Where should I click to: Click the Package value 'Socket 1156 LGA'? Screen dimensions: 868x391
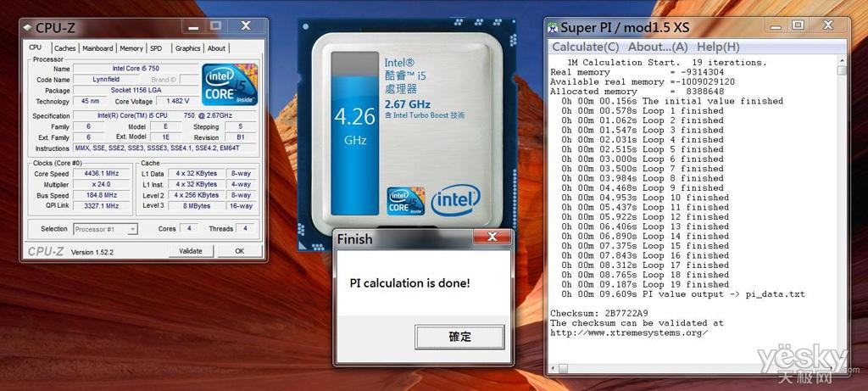[136, 90]
